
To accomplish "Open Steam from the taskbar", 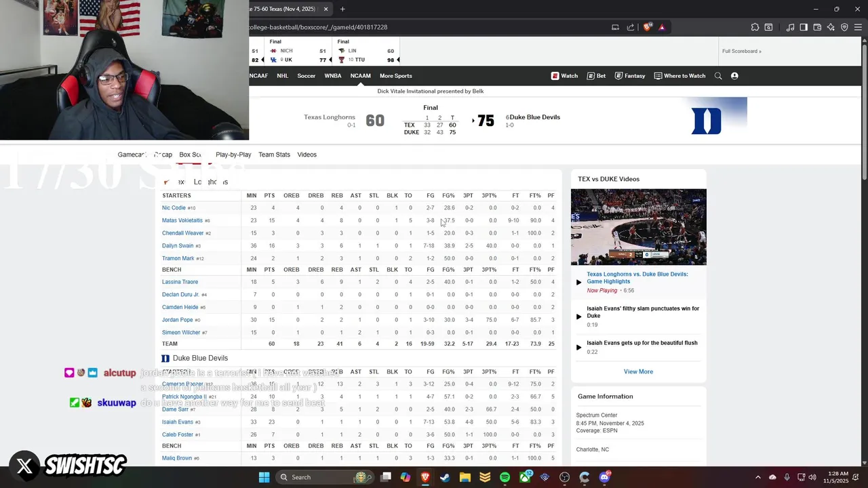I will pos(445,477).
